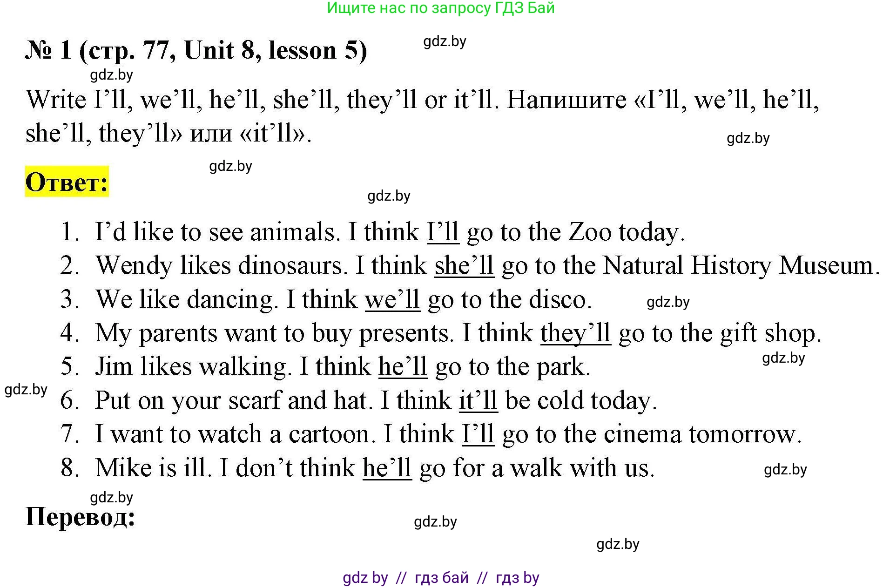The image size is (883, 588).
Task: Click underlined "we'll" in the disco sentence
Action: pyautogui.click(x=392, y=299)
